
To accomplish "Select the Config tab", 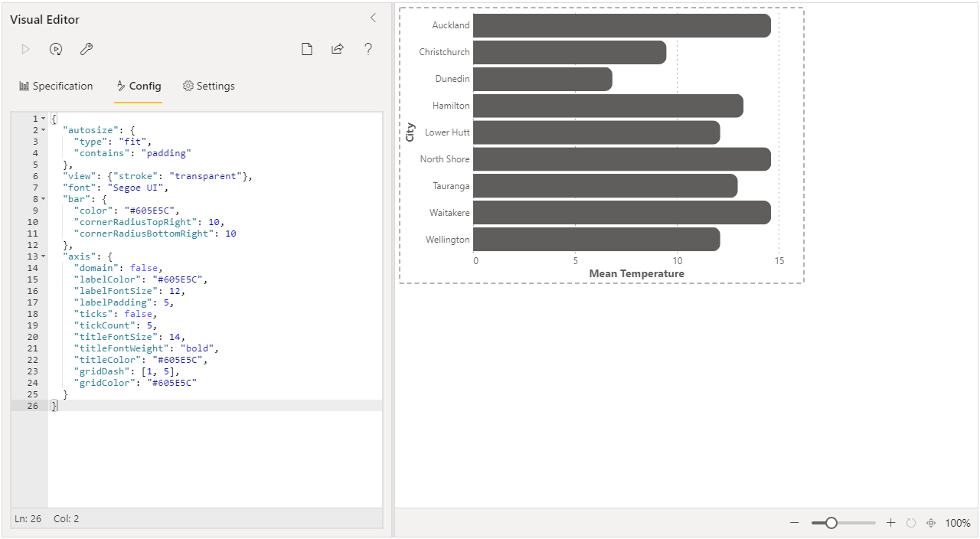I will click(x=138, y=86).
